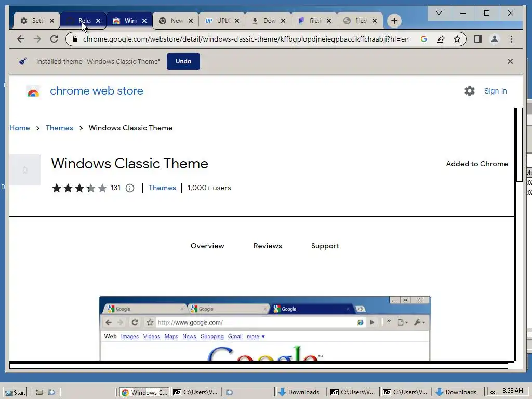Share this page using share icon

click(x=441, y=39)
